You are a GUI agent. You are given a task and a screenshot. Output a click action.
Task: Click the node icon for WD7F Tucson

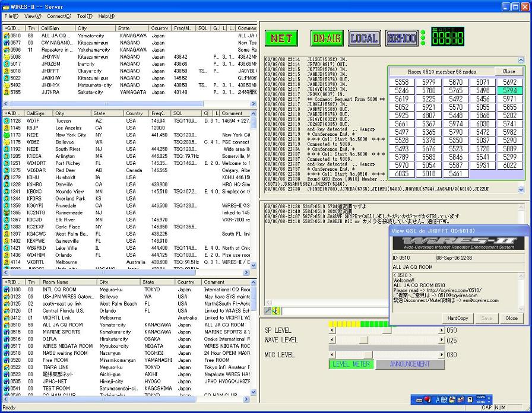click(6, 121)
